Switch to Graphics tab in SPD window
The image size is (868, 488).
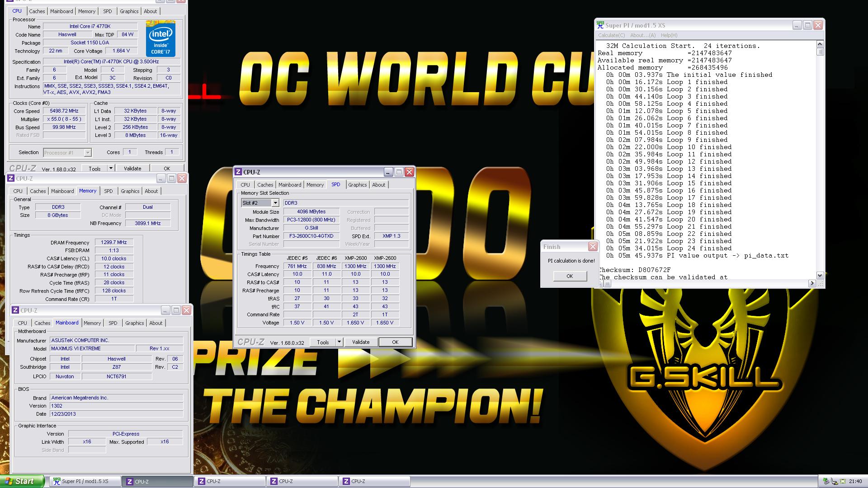click(357, 185)
